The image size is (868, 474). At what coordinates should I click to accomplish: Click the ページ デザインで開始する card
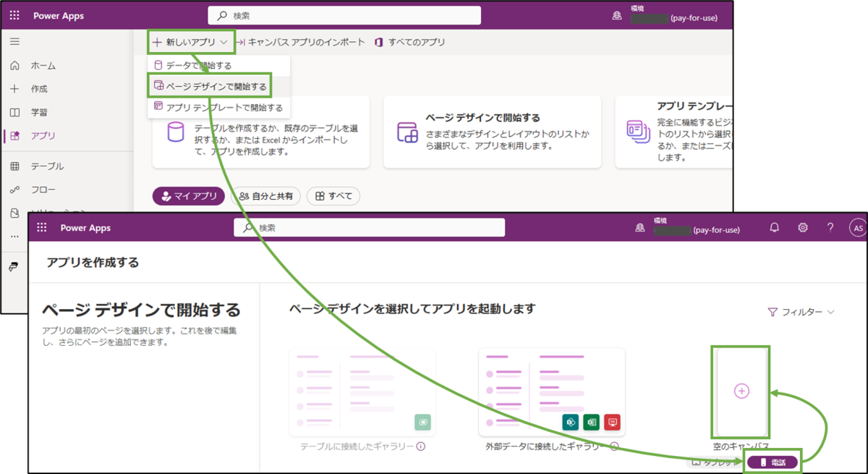pos(493,132)
